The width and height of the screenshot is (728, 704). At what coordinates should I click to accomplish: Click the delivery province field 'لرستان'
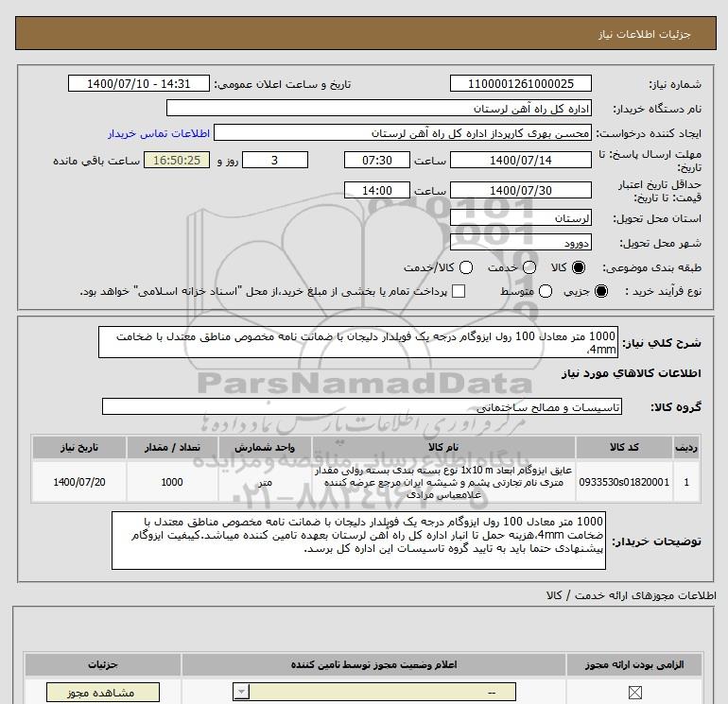point(520,217)
